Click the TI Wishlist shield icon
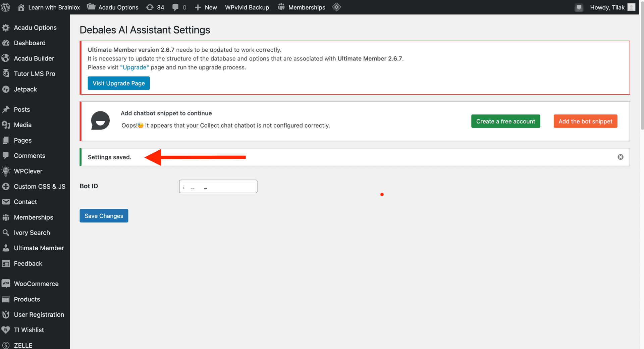The width and height of the screenshot is (644, 349). (x=6, y=330)
